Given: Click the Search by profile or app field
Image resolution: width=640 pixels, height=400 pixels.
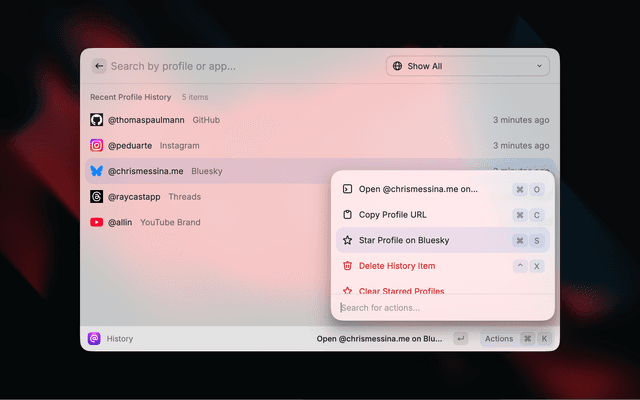Looking at the screenshot, I should click(x=240, y=66).
